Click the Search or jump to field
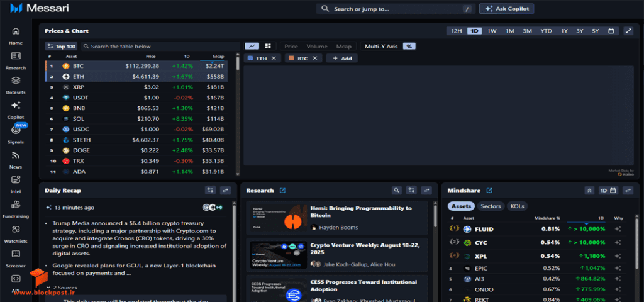Screen dimensions: 644x302 pyautogui.click(x=396, y=9)
